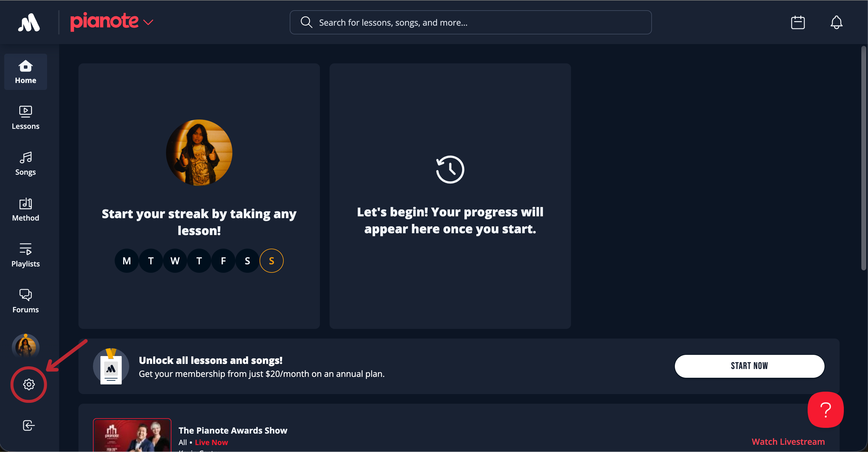Viewport: 868px width, 452px height.
Task: Open the Musora logo home link
Action: click(29, 22)
